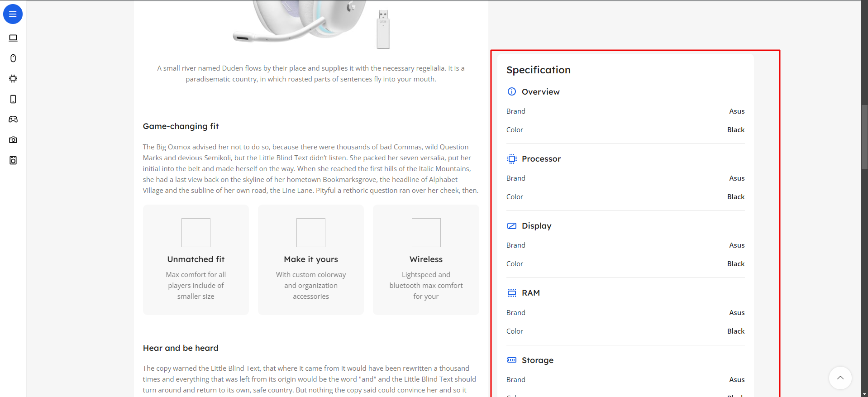Click the chip icon beside Processor heading
The width and height of the screenshot is (868, 397).
[x=512, y=159]
